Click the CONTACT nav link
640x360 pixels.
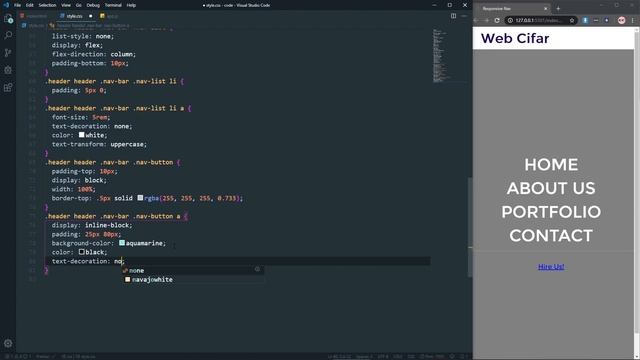[x=551, y=236]
